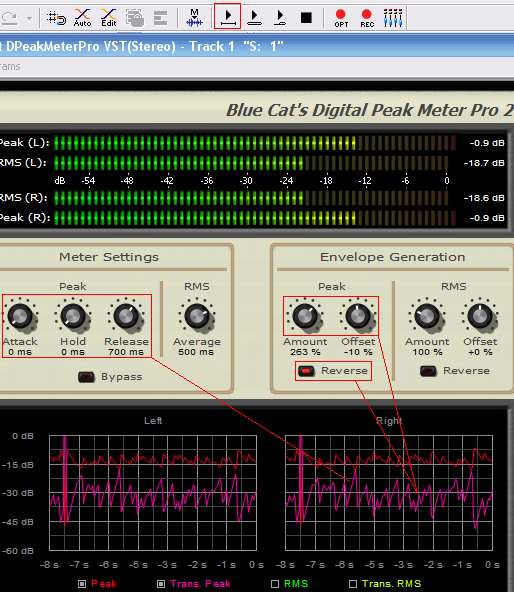Screen dimensions: 514x592
Task: Click the RMS Offset value '+0 %'
Action: click(x=480, y=352)
